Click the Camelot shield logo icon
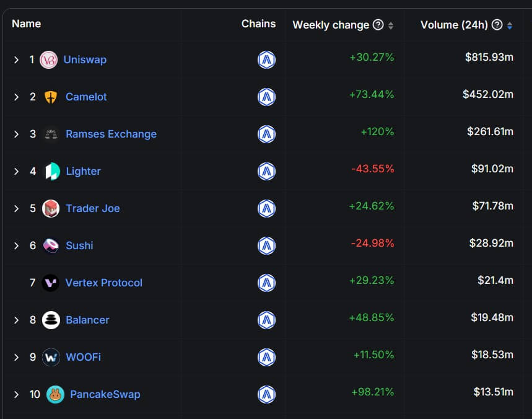Viewport: 532px width, 419px height. pos(51,97)
